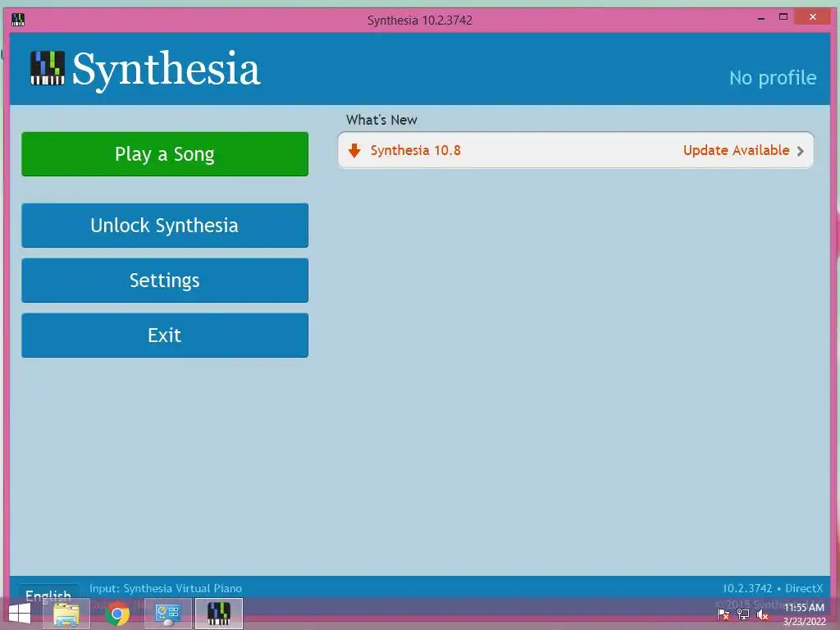Open the Synthesia 10.8 update entry
Viewport: 840px width, 630px height.
click(x=575, y=151)
